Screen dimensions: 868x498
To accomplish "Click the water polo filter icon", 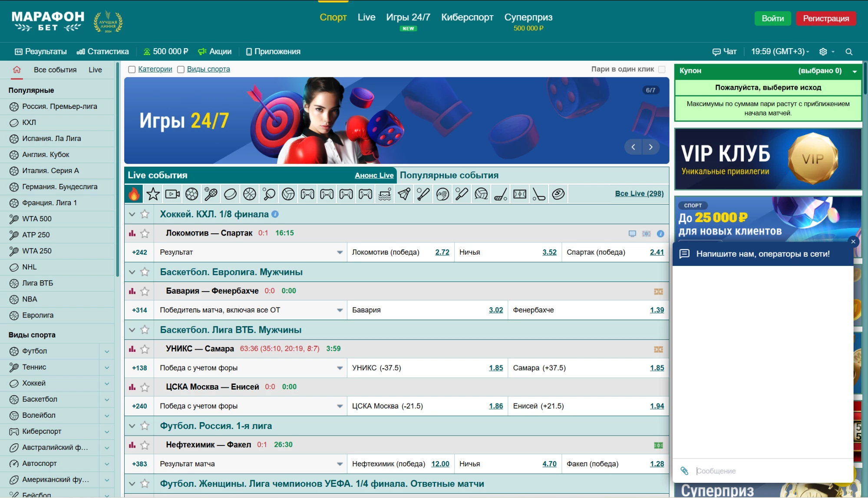I will (x=385, y=194).
